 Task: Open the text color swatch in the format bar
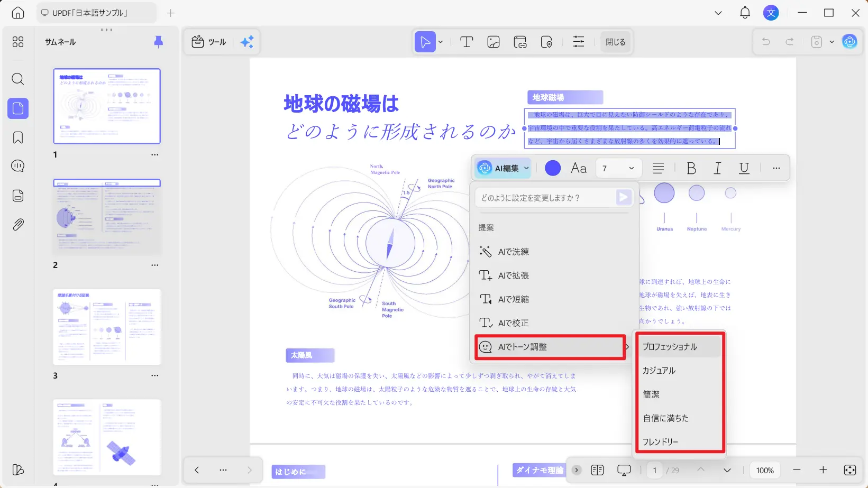(552, 168)
